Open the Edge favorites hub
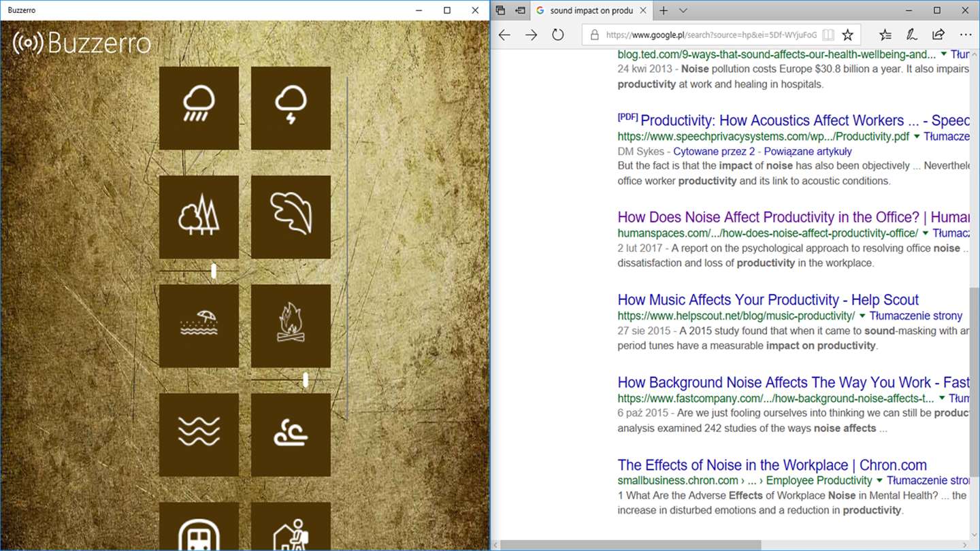The height and width of the screenshot is (551, 980). coord(885,35)
